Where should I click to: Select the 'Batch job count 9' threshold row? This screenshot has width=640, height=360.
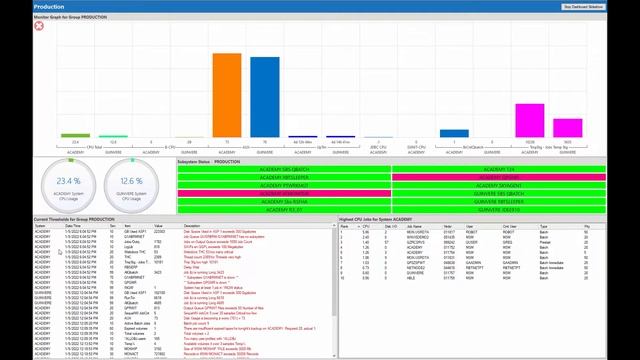click(x=183, y=323)
